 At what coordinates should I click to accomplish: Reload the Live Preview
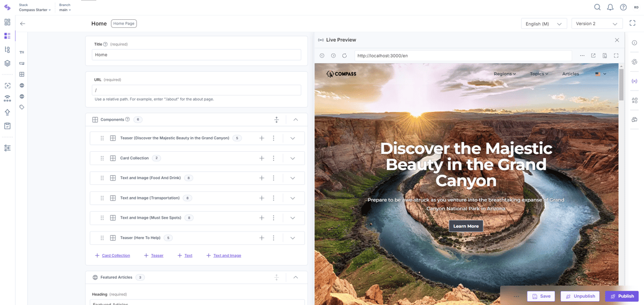[x=345, y=56]
